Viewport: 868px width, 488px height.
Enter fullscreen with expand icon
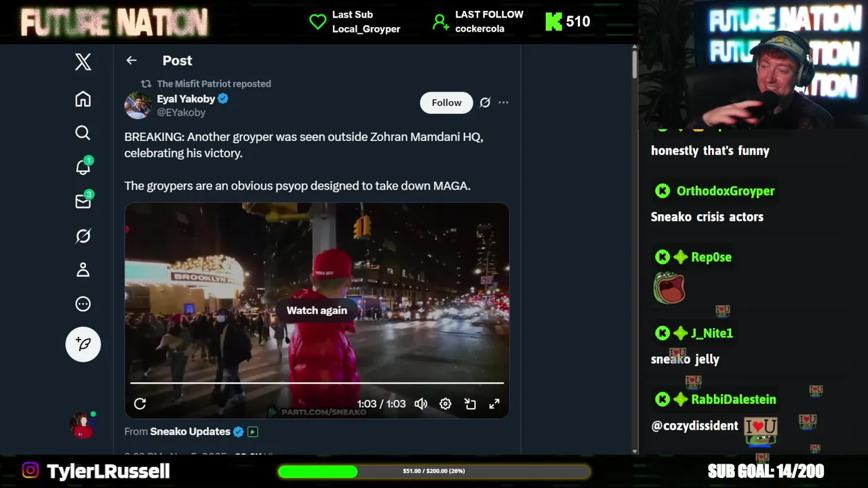coord(494,404)
